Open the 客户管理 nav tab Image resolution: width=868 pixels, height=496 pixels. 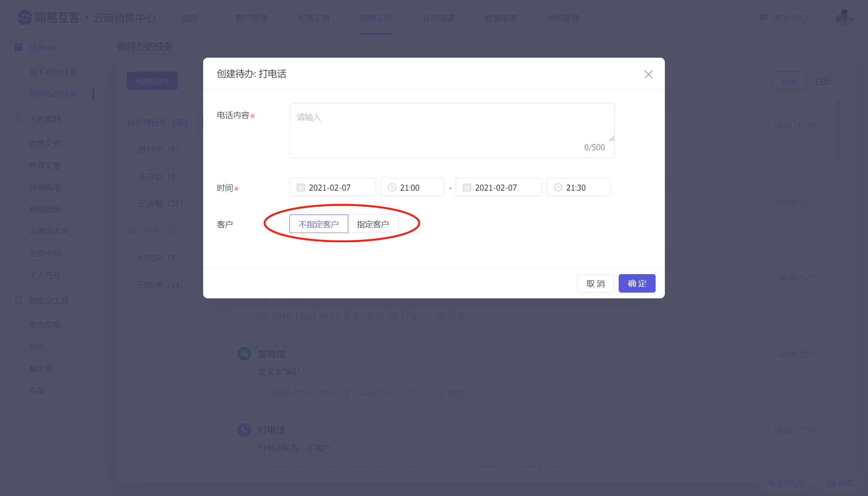point(251,18)
